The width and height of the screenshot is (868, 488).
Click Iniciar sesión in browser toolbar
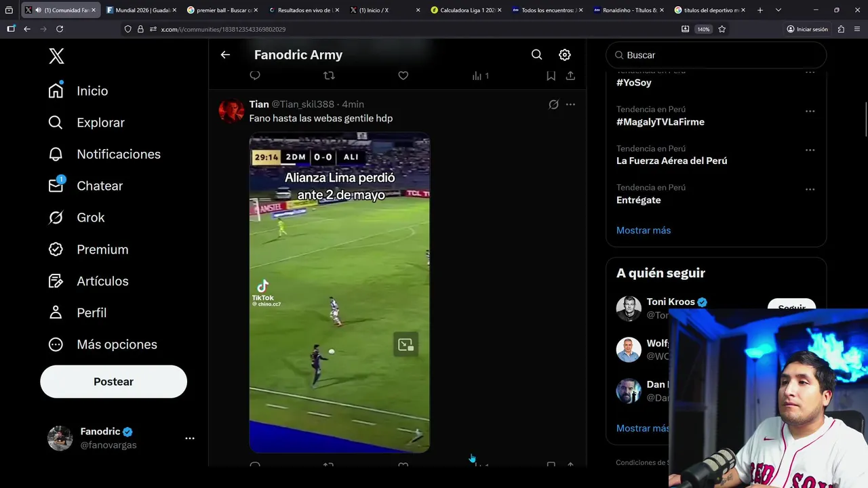(x=807, y=29)
